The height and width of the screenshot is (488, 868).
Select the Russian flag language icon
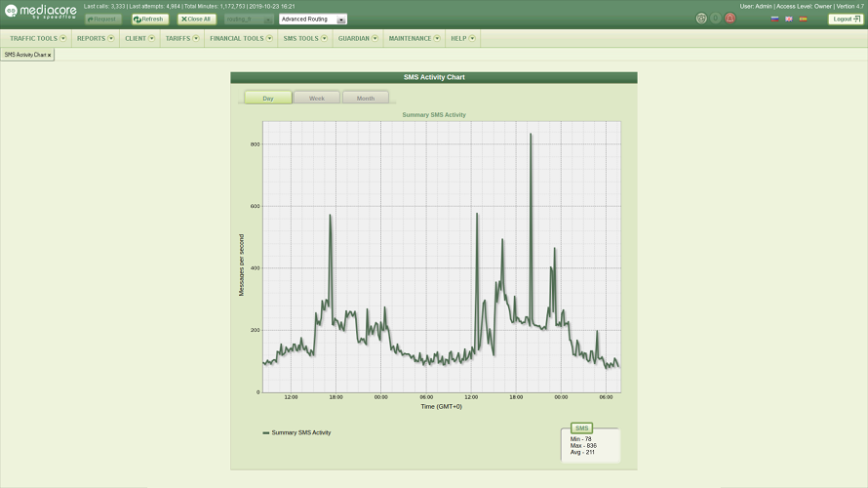(x=775, y=19)
